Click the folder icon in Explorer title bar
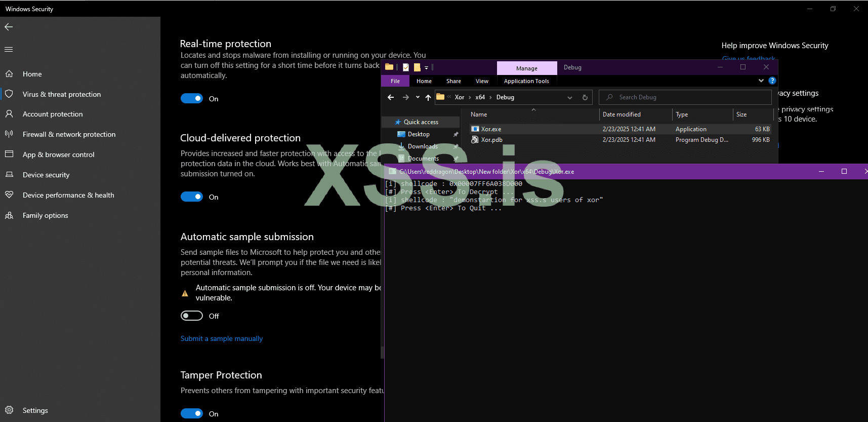This screenshot has height=422, width=868. point(389,67)
